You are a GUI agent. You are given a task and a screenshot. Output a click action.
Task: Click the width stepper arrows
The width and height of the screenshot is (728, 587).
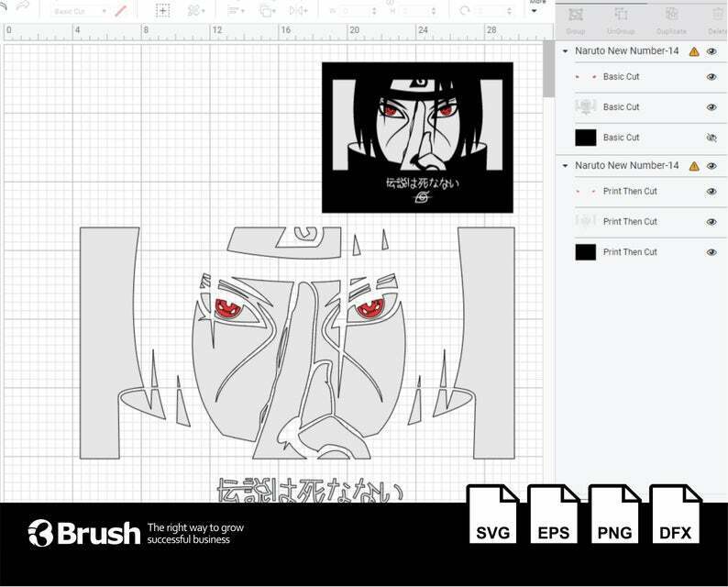click(x=374, y=11)
